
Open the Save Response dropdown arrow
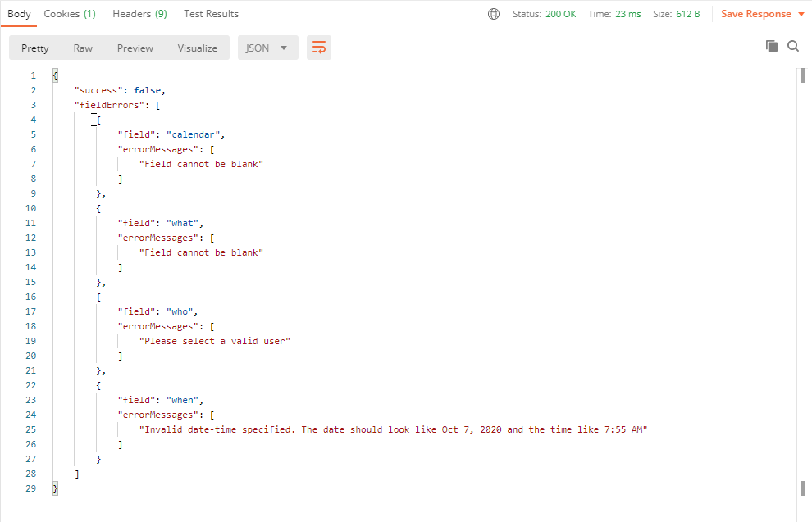[801, 14]
